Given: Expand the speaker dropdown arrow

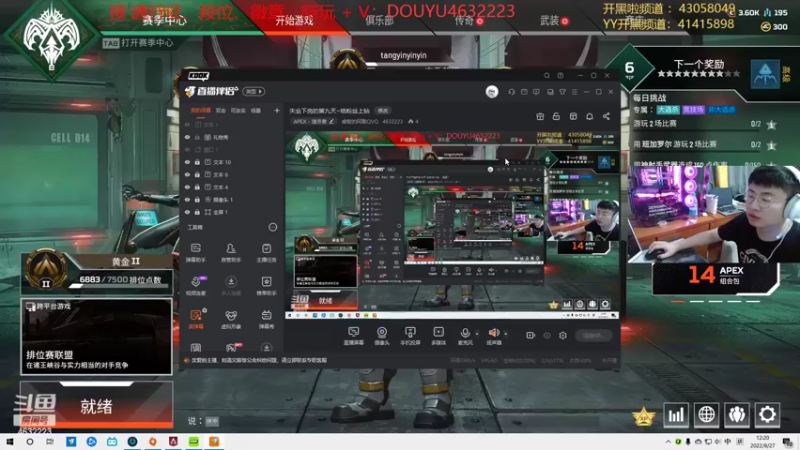Looking at the screenshot, I should (506, 334).
